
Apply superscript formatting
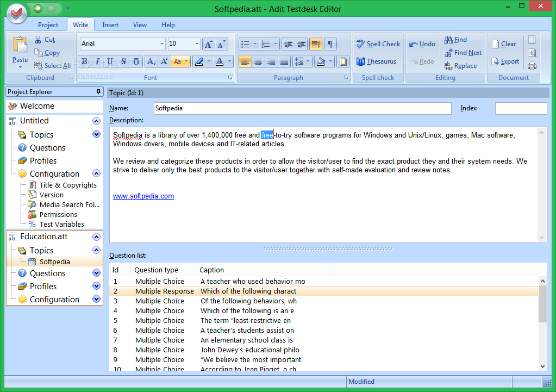pos(164,62)
